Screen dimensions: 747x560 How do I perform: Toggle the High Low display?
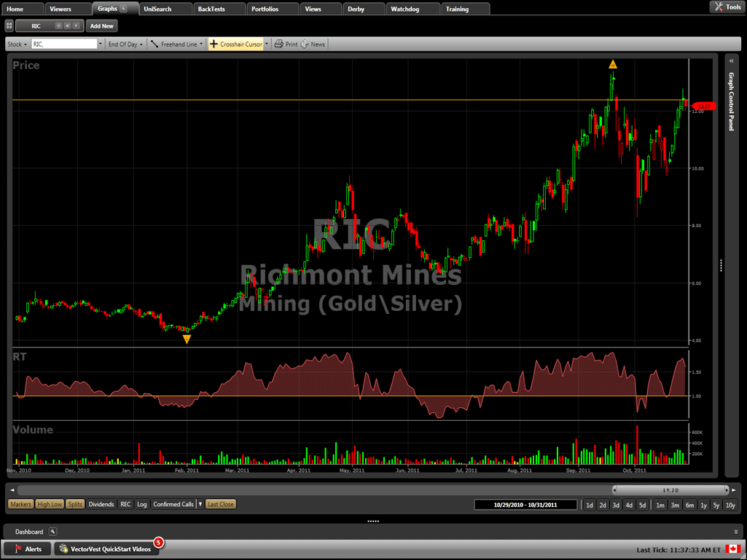point(50,504)
